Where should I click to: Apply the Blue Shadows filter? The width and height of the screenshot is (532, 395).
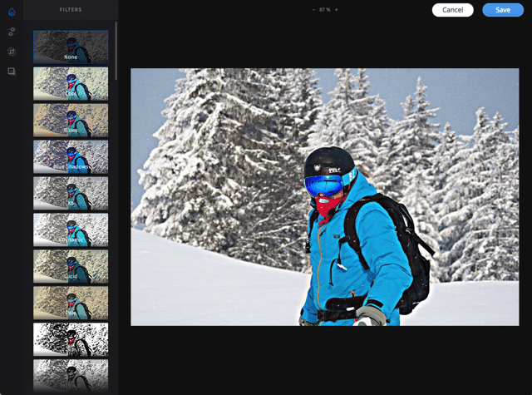pyautogui.click(x=71, y=156)
